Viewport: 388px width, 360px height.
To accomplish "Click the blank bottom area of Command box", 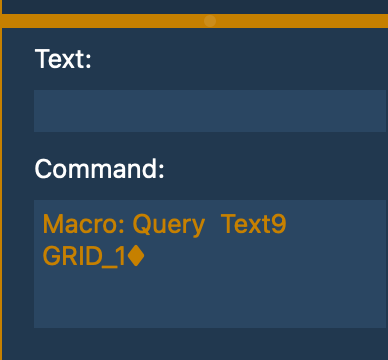I will [x=211, y=300].
